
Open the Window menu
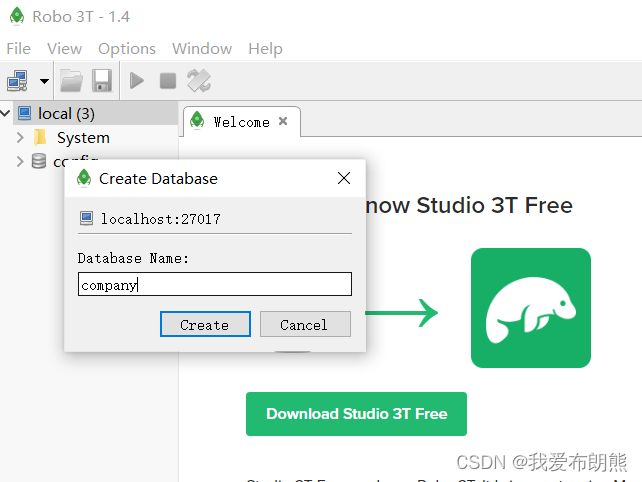(x=202, y=48)
